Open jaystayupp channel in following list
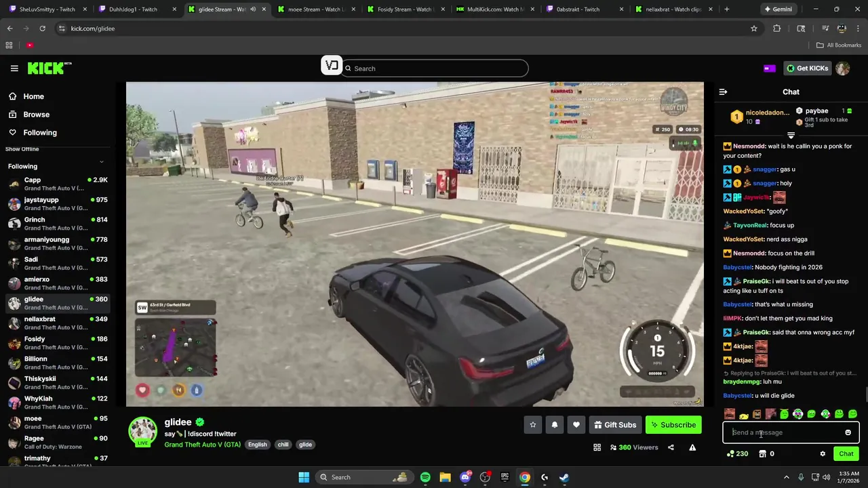 tap(57, 204)
